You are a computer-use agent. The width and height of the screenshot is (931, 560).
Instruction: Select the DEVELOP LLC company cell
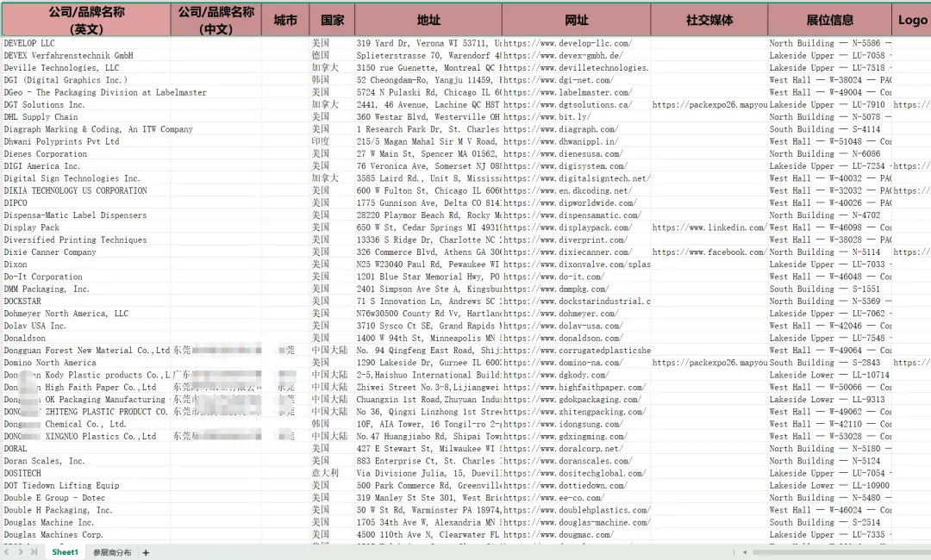(86, 43)
